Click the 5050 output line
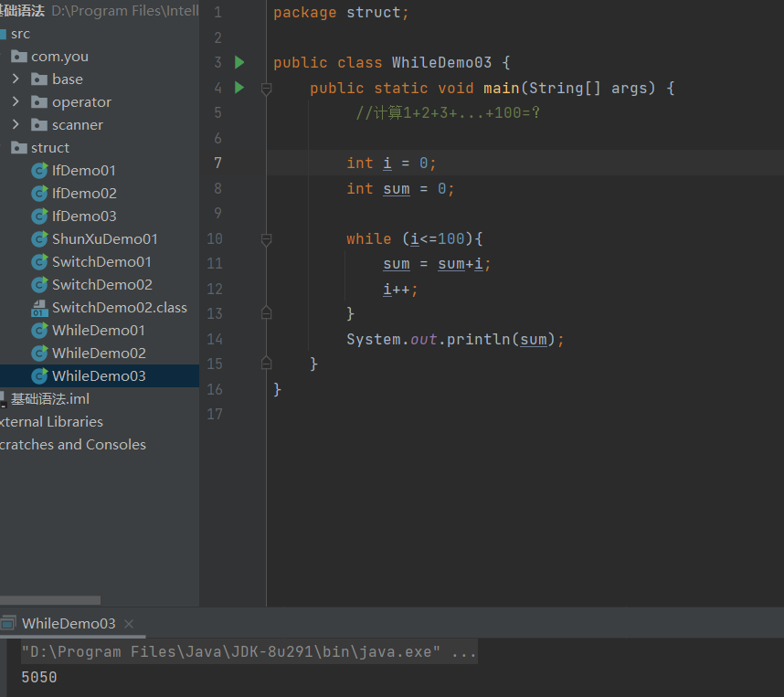Screen dimensions: 784x697 click(x=39, y=678)
